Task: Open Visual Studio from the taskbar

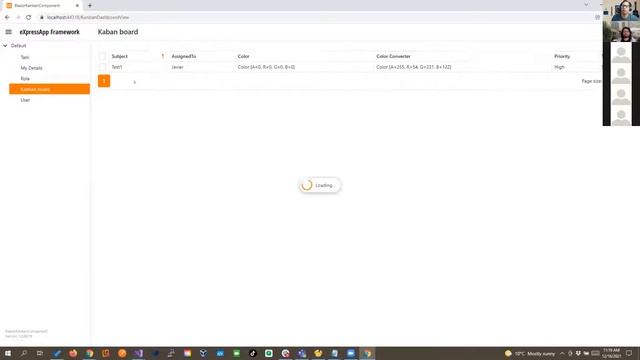Action: 138,353
